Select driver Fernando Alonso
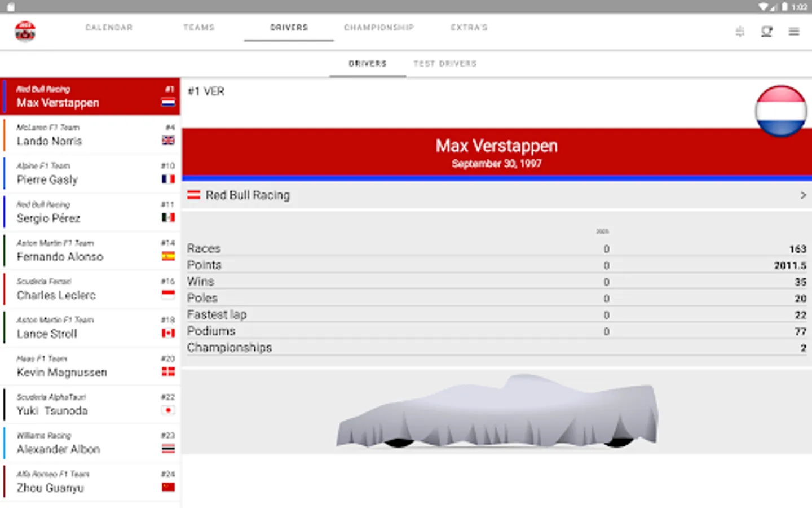The image size is (812, 508). pyautogui.click(x=90, y=251)
